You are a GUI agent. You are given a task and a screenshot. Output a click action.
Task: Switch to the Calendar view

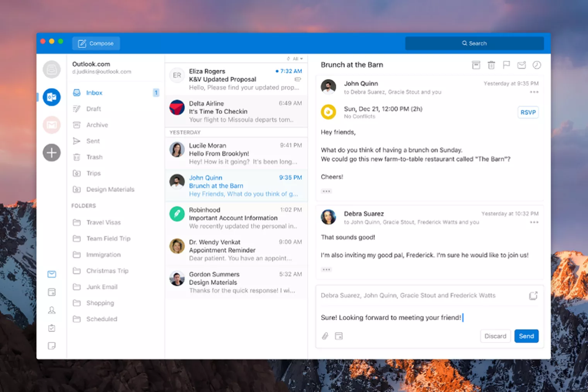point(51,292)
